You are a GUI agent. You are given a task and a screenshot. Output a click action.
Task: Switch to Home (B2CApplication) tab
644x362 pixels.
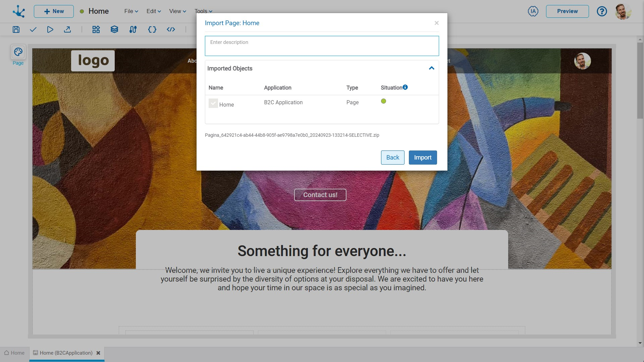pyautogui.click(x=66, y=353)
